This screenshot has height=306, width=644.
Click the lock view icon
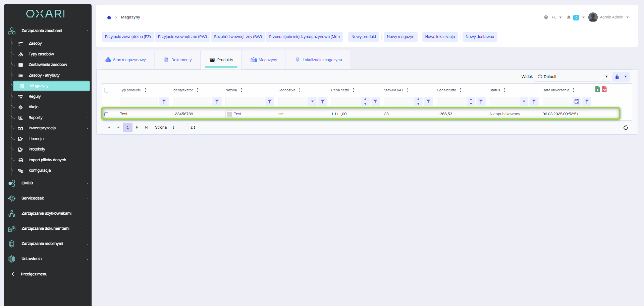coord(617,77)
